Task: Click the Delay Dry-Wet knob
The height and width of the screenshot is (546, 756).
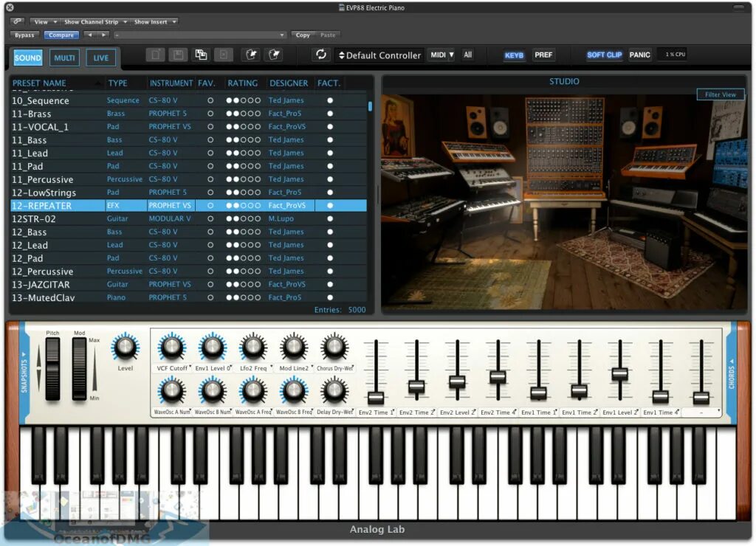Action: coord(334,391)
